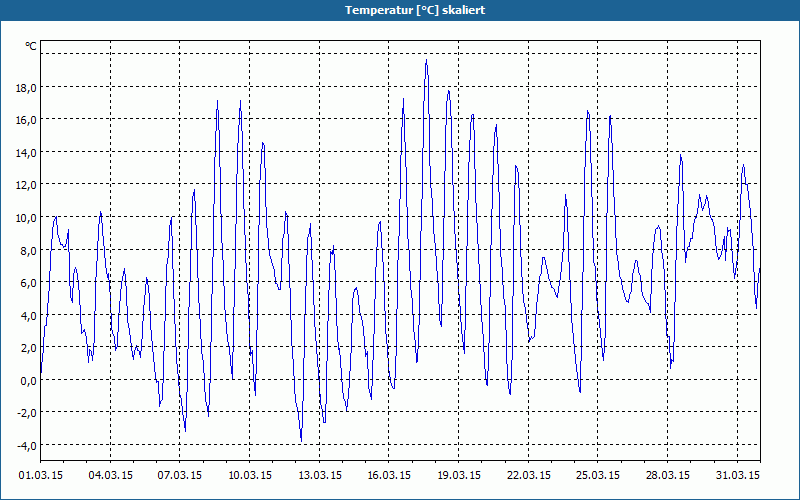
Task: Click the 25.03.15 date label
Action: [598, 475]
